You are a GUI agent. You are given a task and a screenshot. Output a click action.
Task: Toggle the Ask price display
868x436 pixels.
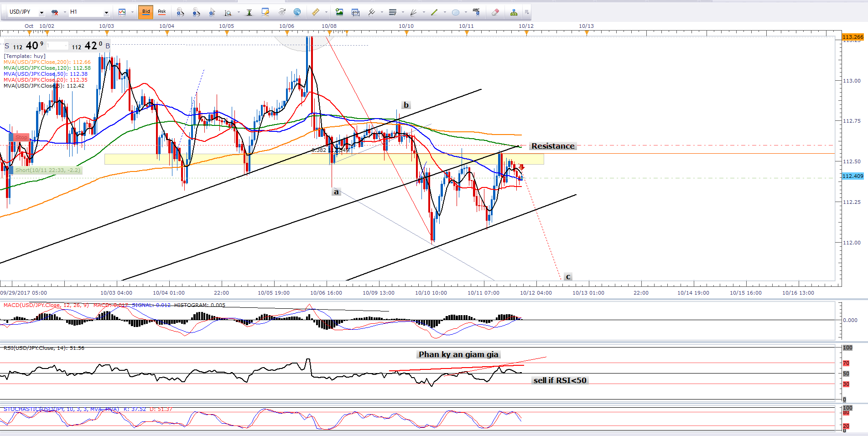coord(162,12)
